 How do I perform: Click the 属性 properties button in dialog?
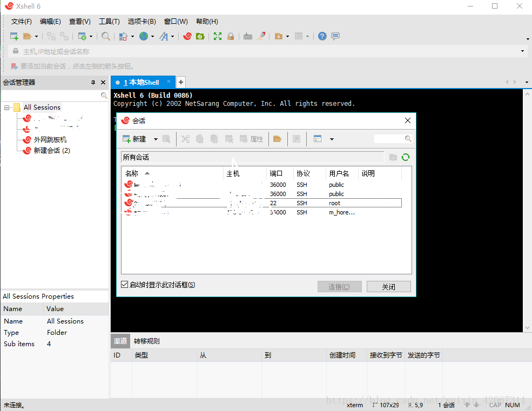click(x=251, y=139)
